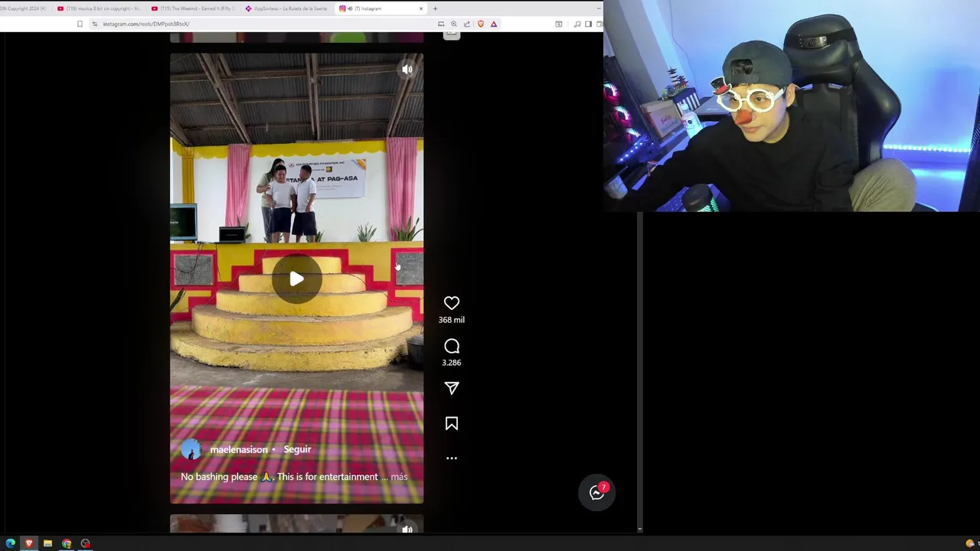Toggle mute on the current reel's speaker icon
Image resolution: width=980 pixels, height=551 pixels.
click(407, 70)
